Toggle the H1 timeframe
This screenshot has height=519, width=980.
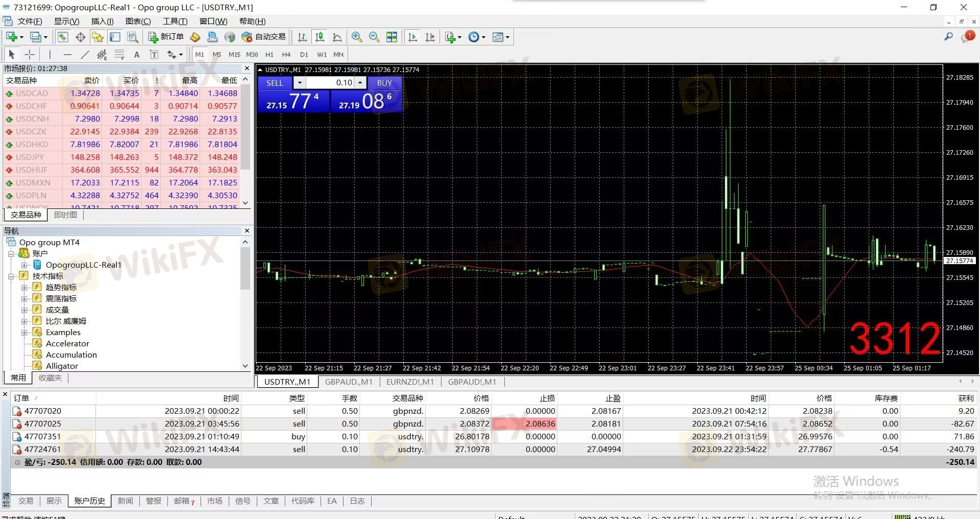coord(269,54)
